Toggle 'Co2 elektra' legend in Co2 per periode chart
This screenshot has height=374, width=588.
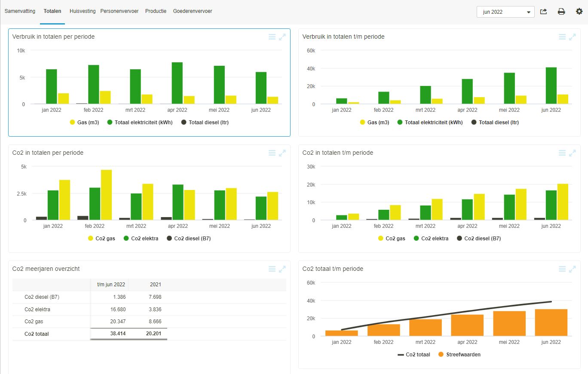pos(141,239)
